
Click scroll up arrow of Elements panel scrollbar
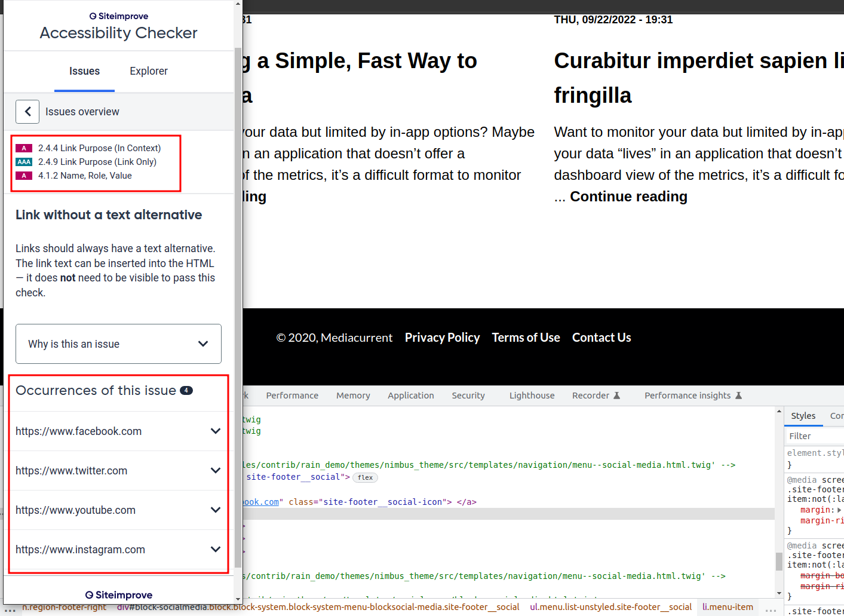click(x=779, y=412)
